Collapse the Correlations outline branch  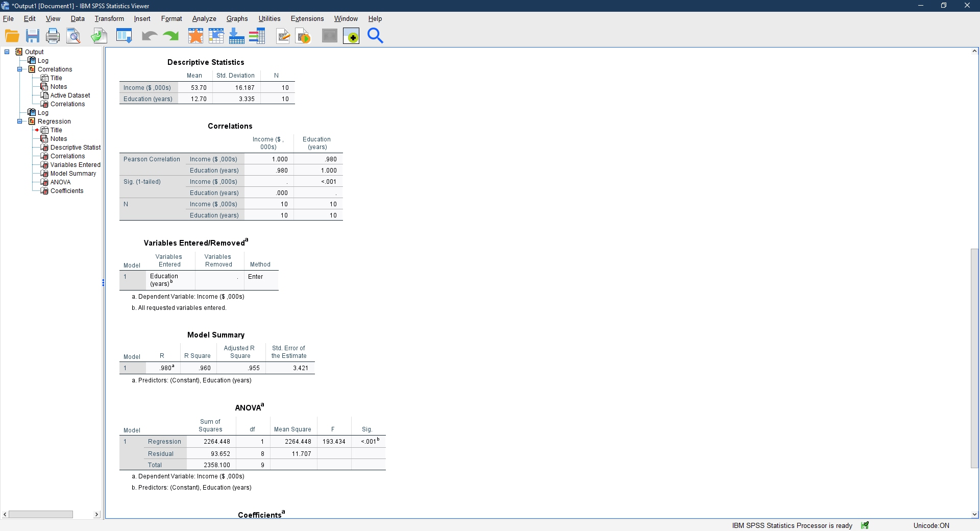pos(20,69)
